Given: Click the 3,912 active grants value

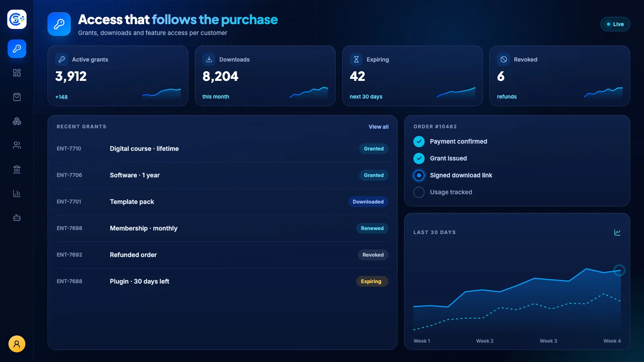Looking at the screenshot, I should (71, 76).
